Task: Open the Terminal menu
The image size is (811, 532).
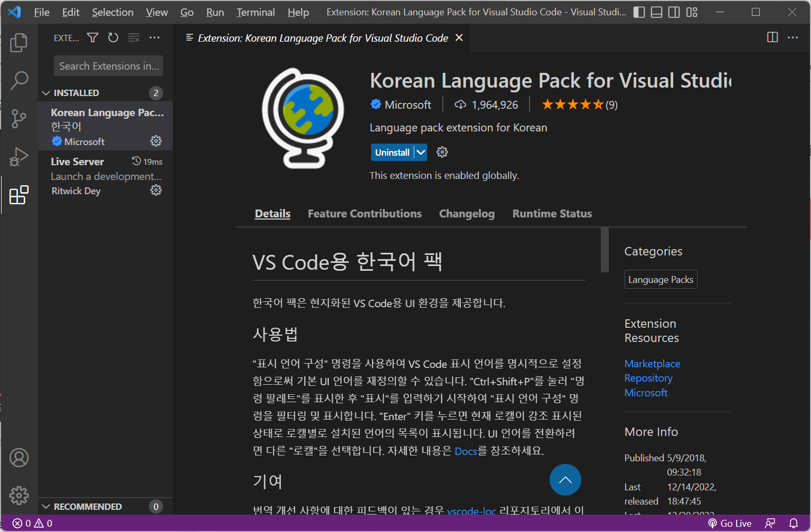Action: click(x=256, y=12)
